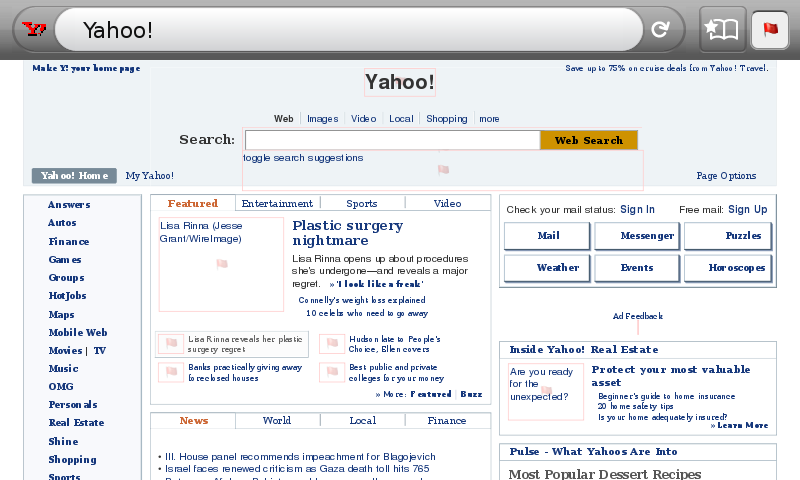Open HotJobs in the sidebar

tap(67, 295)
